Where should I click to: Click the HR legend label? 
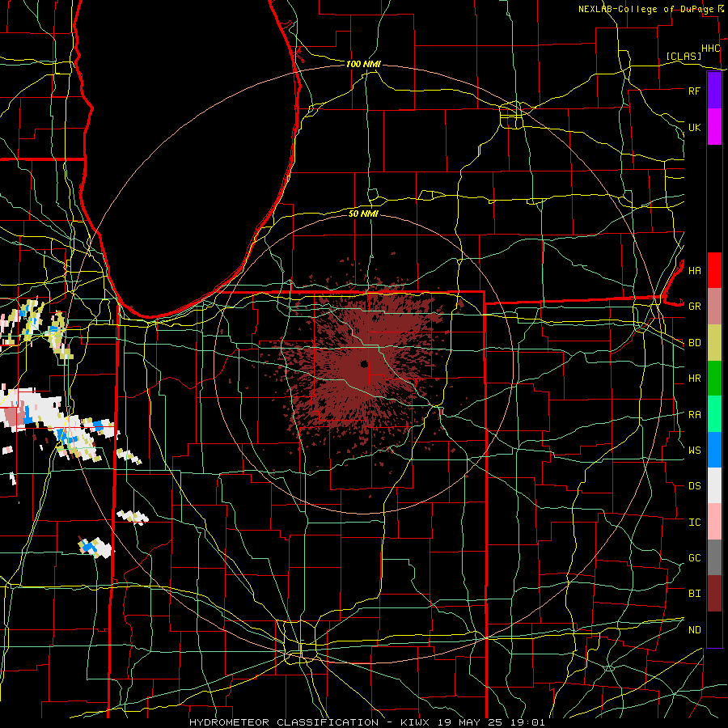click(694, 379)
